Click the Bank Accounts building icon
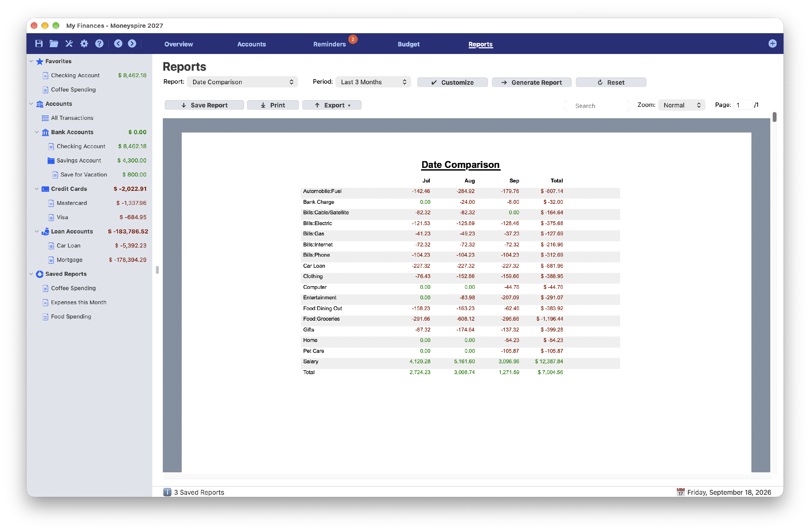This screenshot has height=532, width=810. pos(45,132)
